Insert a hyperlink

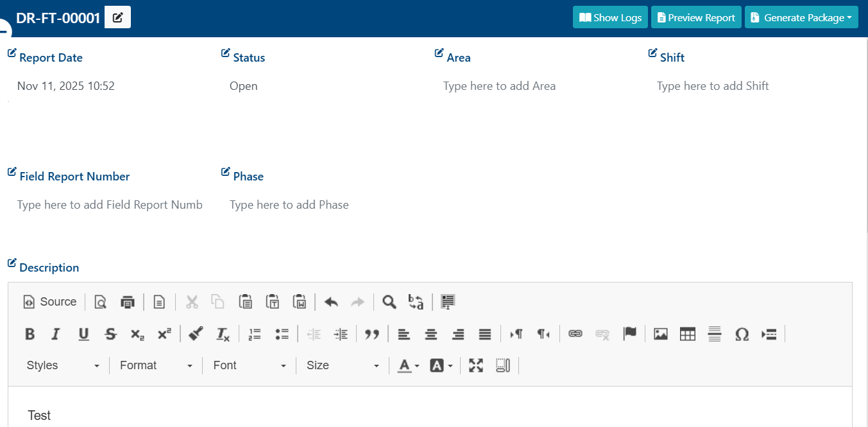point(575,334)
